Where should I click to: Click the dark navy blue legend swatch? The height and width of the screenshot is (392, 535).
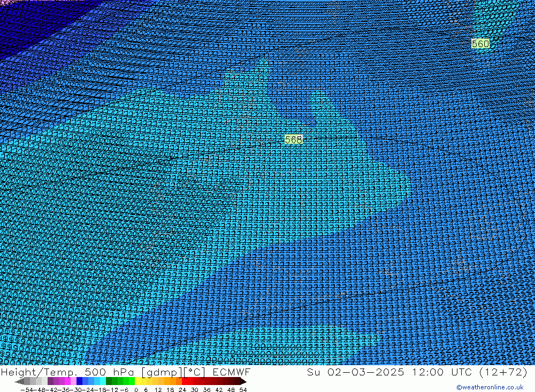[79, 381]
